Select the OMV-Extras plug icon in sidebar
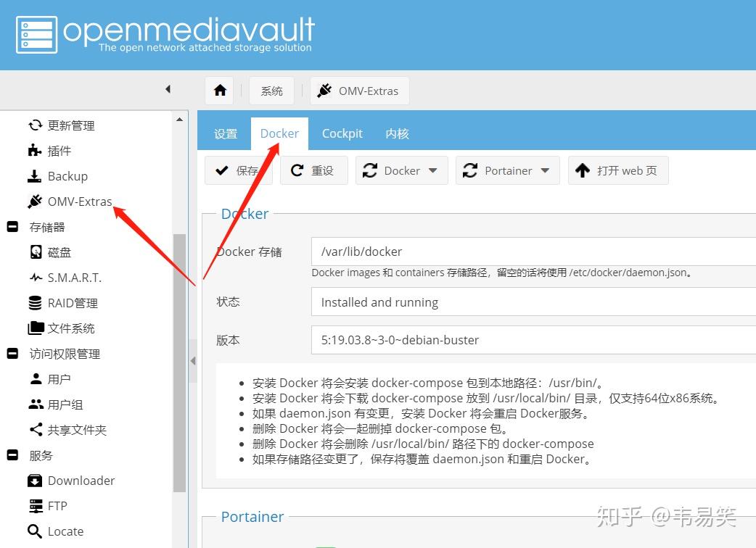This screenshot has height=548, width=756. click(34, 201)
